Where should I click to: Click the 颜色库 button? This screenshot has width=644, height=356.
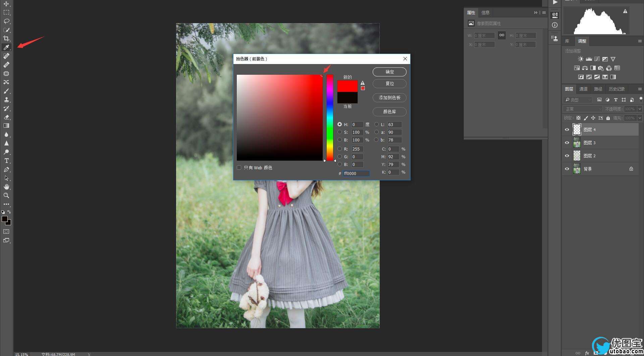click(389, 112)
